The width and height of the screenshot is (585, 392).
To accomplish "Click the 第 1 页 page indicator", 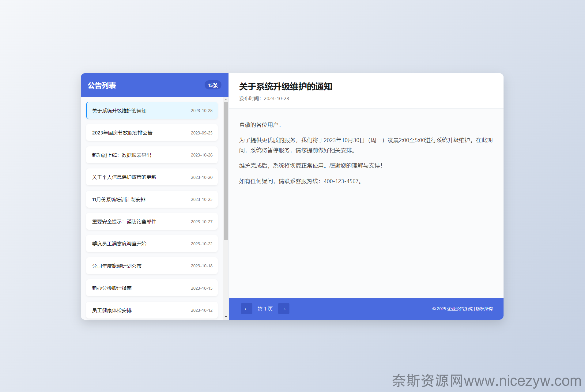I will (265, 309).
